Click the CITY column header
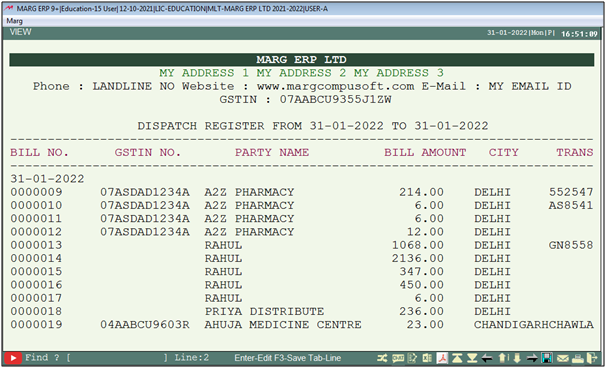 click(x=503, y=152)
